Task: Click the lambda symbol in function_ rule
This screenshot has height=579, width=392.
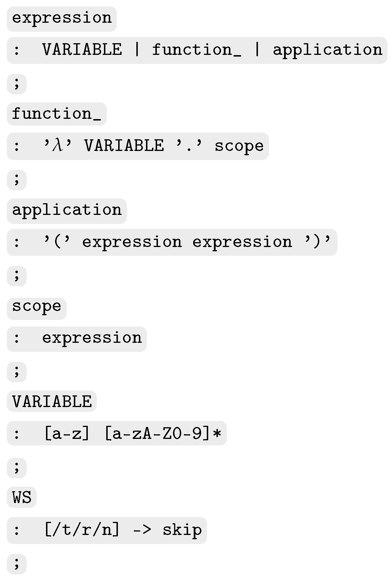Action: point(58,146)
